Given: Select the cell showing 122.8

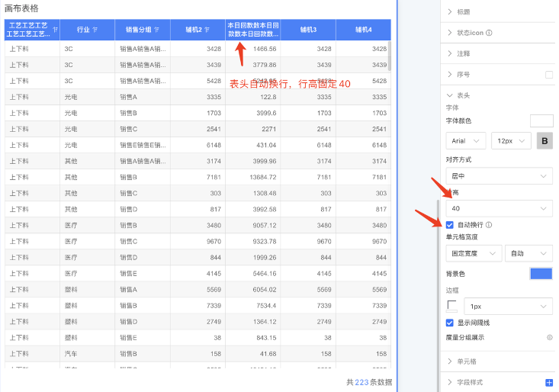Looking at the screenshot, I should (x=253, y=97).
